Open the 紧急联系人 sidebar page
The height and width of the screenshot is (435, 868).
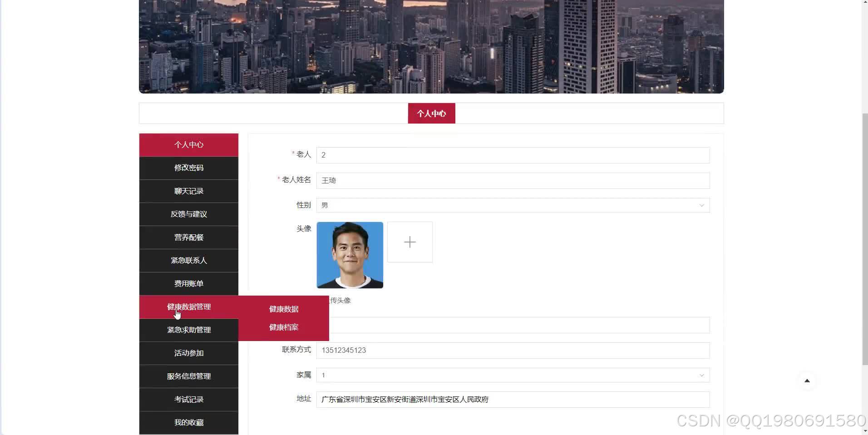coord(188,260)
